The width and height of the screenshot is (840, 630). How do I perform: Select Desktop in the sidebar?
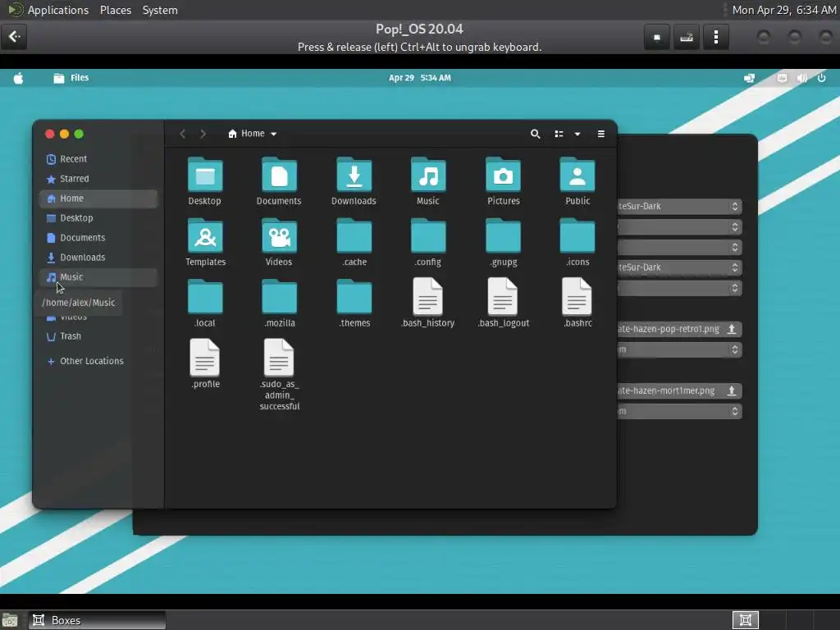[x=98, y=218]
